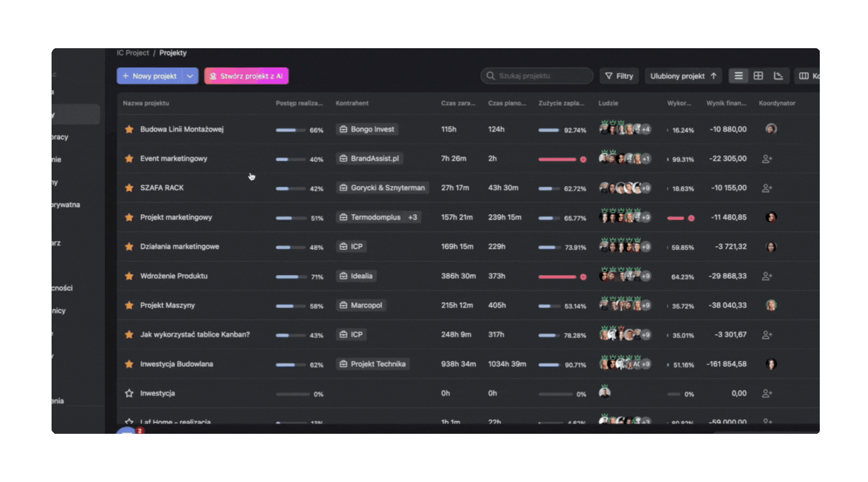The width and height of the screenshot is (868, 482).
Task: Open Projekt Technika contractor tag
Action: (373, 364)
